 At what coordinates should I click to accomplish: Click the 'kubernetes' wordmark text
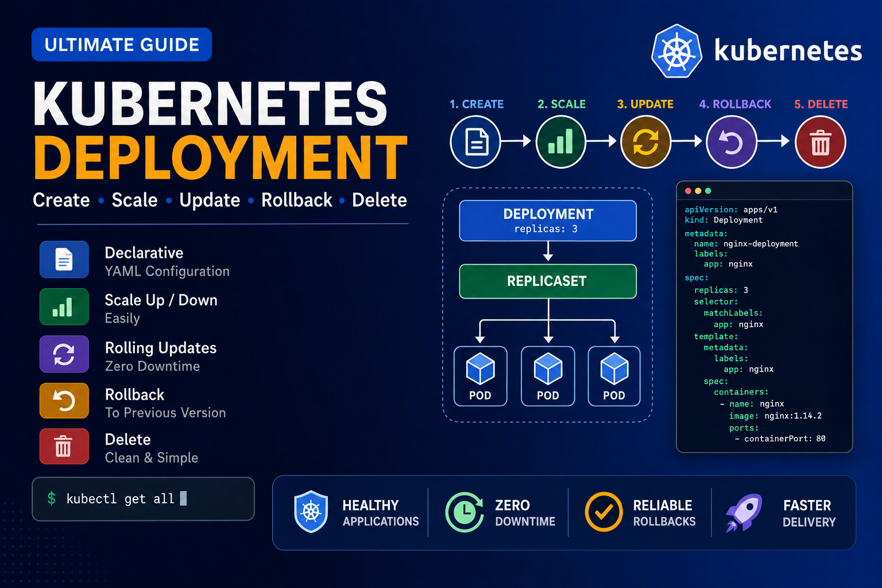coord(788,51)
